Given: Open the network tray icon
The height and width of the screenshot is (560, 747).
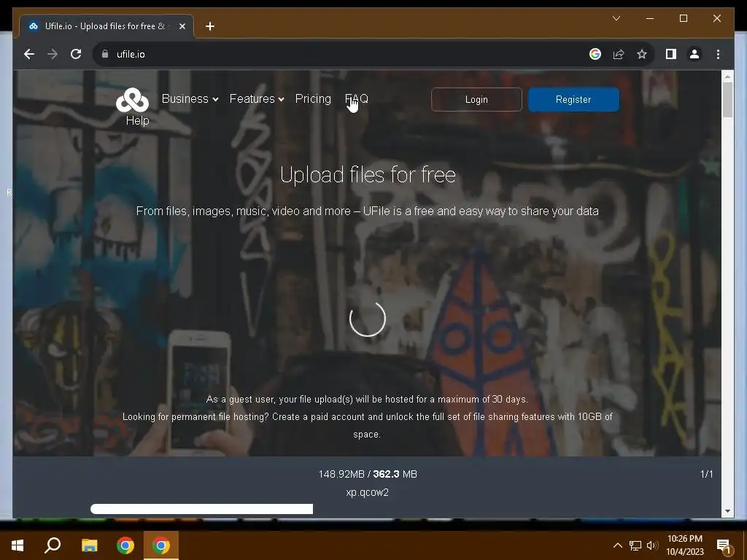Looking at the screenshot, I should (635, 545).
